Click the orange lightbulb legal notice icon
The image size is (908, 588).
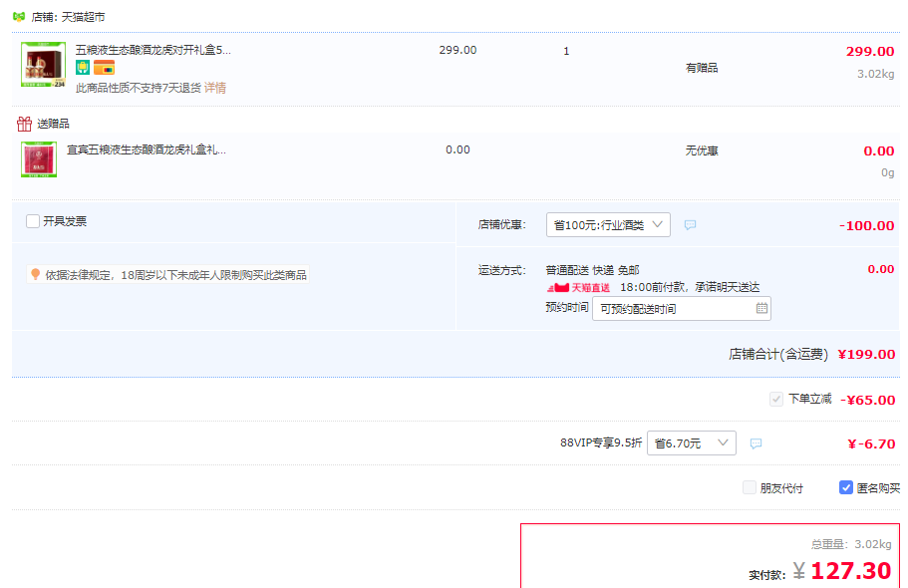click(35, 274)
